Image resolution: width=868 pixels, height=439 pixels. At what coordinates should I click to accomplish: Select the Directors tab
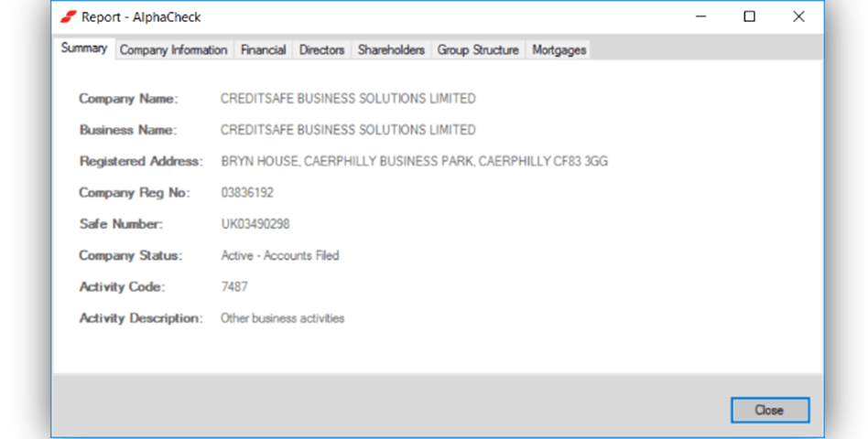(x=321, y=49)
